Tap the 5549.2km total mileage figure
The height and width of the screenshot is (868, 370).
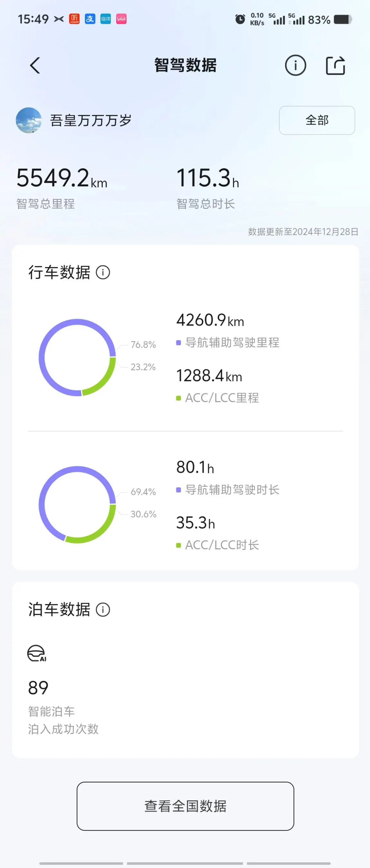point(62,178)
